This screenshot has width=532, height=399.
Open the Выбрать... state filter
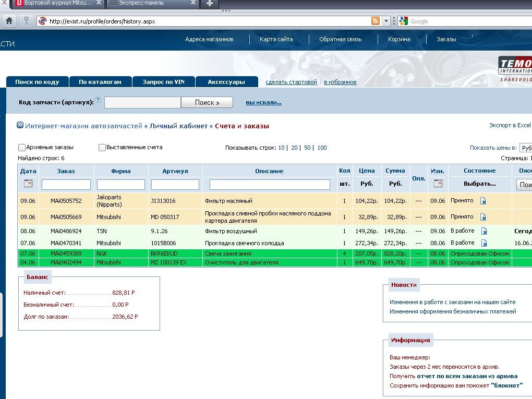(x=479, y=184)
